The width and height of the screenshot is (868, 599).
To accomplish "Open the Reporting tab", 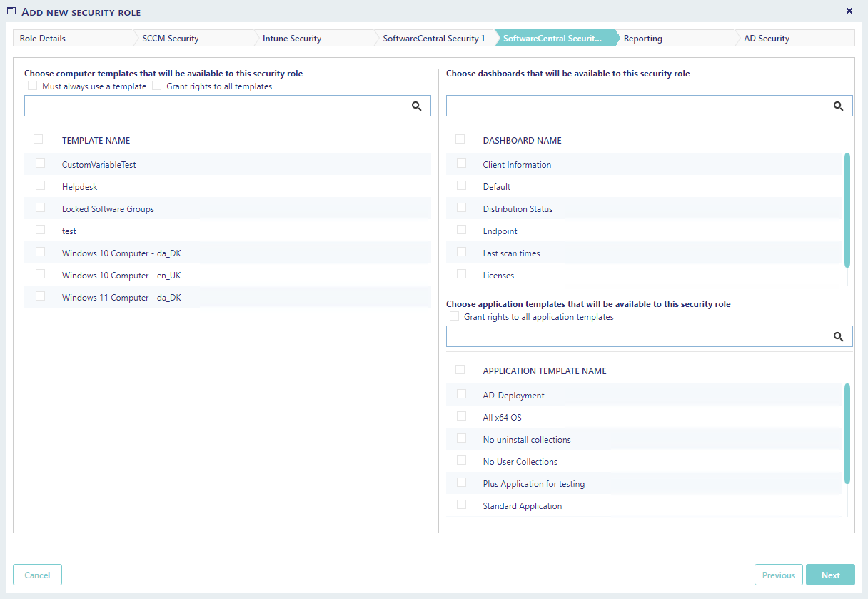I will [642, 39].
